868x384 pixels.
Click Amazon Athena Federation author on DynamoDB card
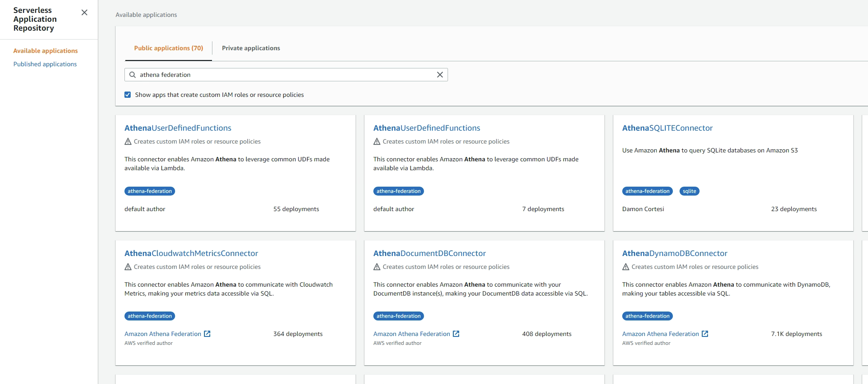(x=660, y=334)
